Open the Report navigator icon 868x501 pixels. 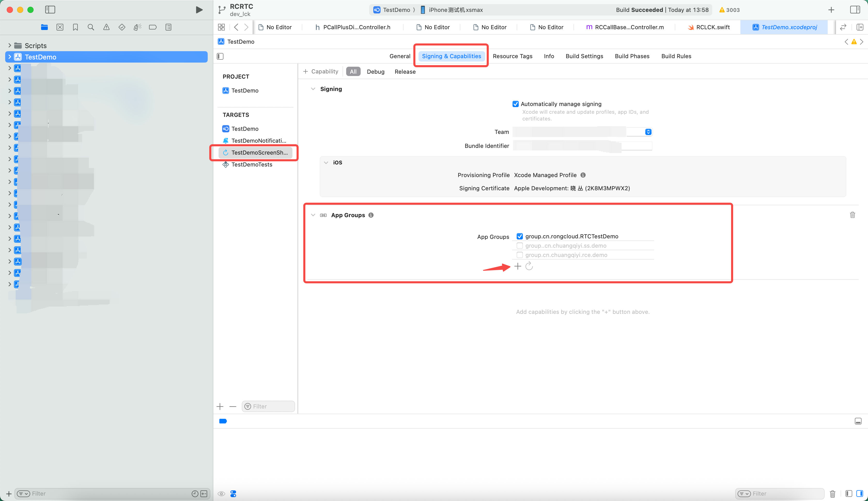168,27
